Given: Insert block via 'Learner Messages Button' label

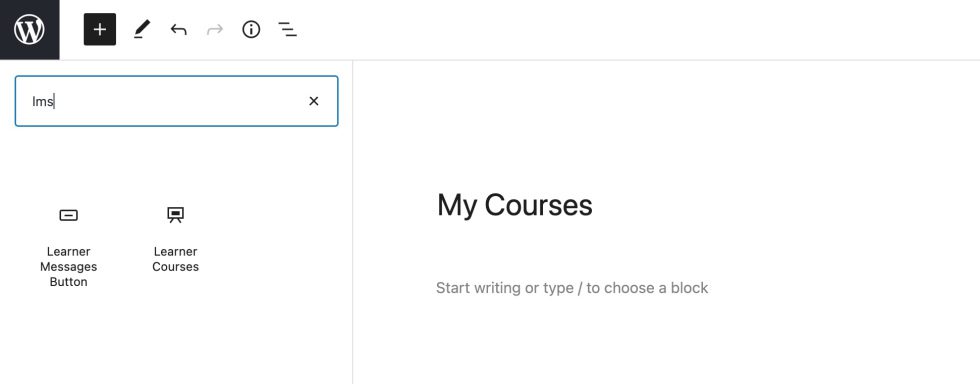Looking at the screenshot, I should coord(69,266).
